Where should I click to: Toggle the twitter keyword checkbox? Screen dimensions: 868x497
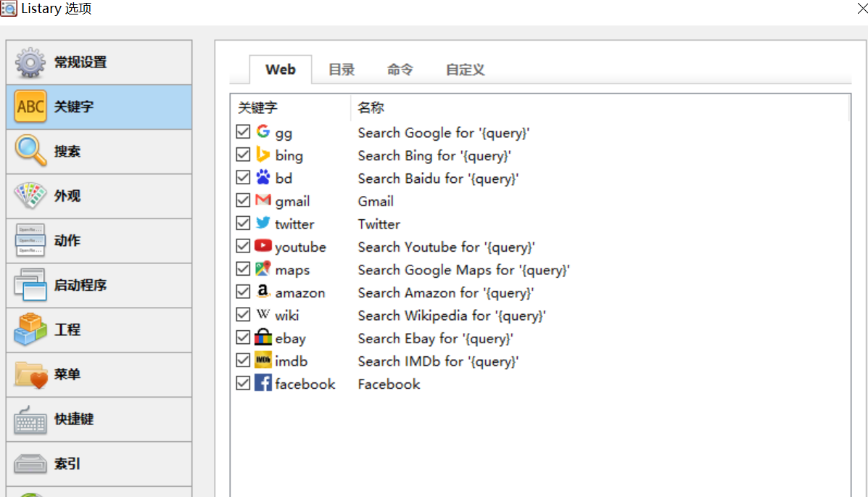tap(243, 223)
